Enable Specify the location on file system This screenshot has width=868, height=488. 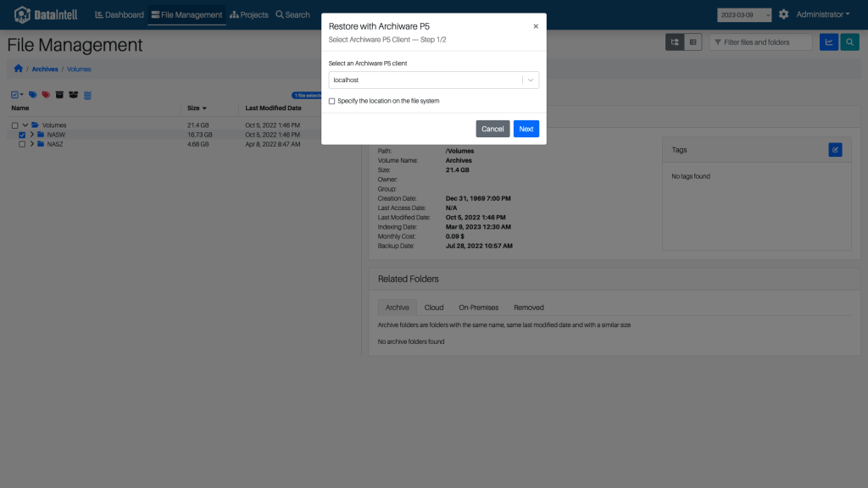tap(331, 102)
